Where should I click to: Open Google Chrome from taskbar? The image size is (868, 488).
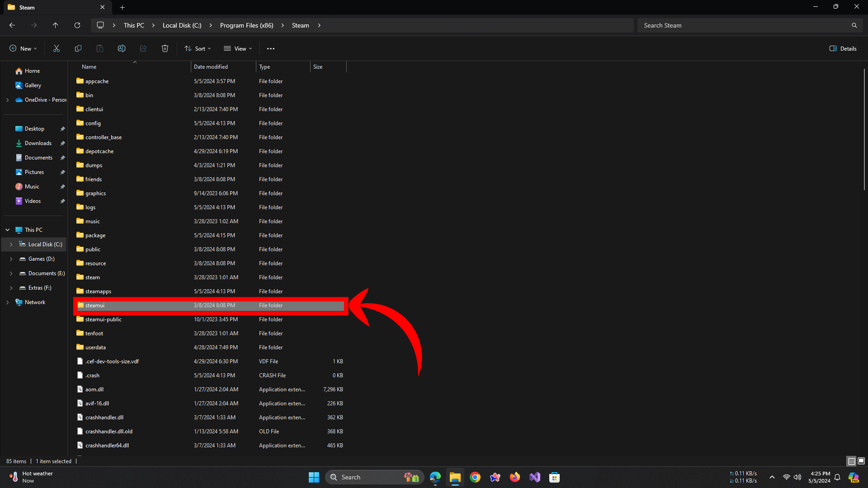pos(475,477)
